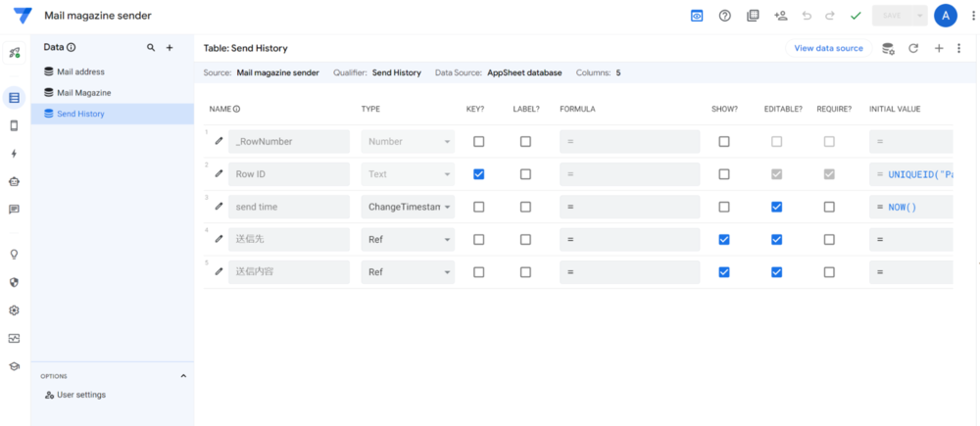
Task: Edit the send time column pencil icon
Action: (x=220, y=207)
